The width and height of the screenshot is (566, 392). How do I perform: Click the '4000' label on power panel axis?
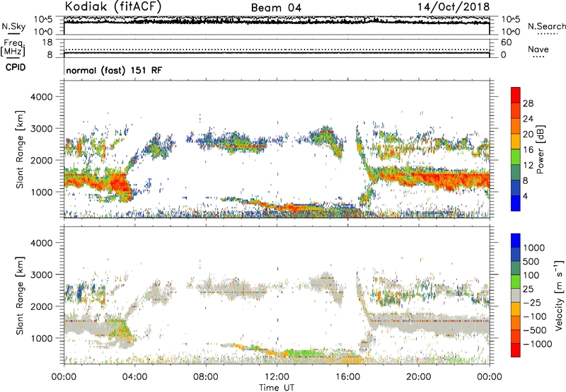tap(41, 97)
